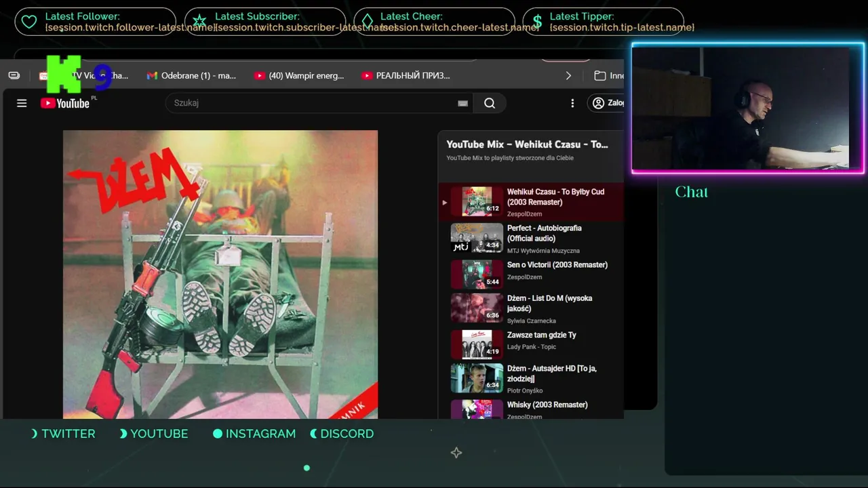This screenshot has height=488, width=868.
Task: Click Piotr Onyśko channel name
Action: (525, 390)
